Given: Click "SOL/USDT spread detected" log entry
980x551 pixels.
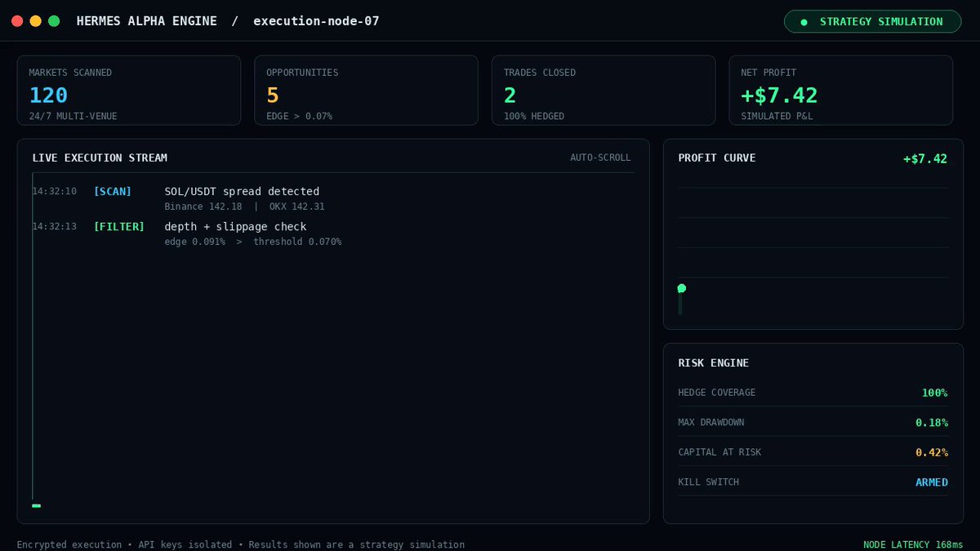Looking at the screenshot, I should (242, 192).
